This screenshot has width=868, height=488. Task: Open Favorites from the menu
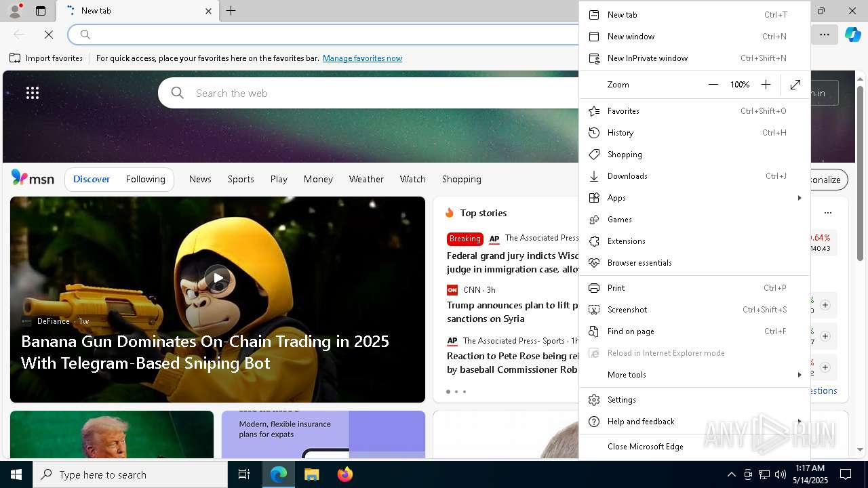694,111
